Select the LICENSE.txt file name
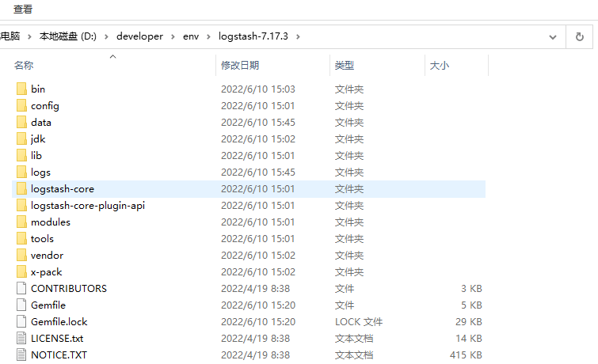Screen dimensions: 598x364 pos(57,339)
